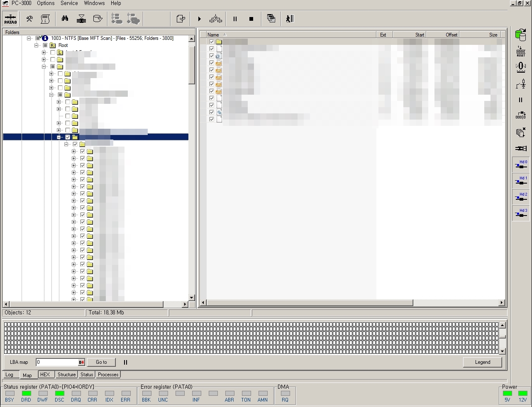The image size is (532, 407).
Task: Toggle head Hd 0 button
Action: [520, 164]
